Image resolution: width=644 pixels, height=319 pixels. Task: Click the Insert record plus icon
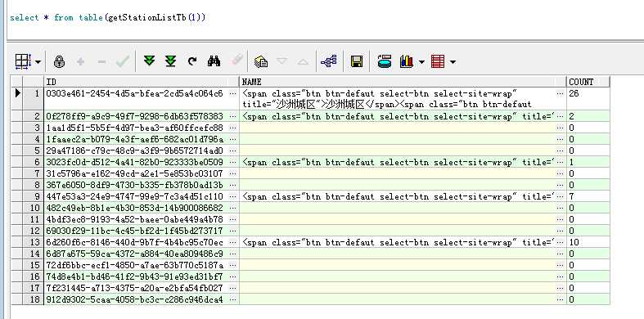click(x=80, y=61)
